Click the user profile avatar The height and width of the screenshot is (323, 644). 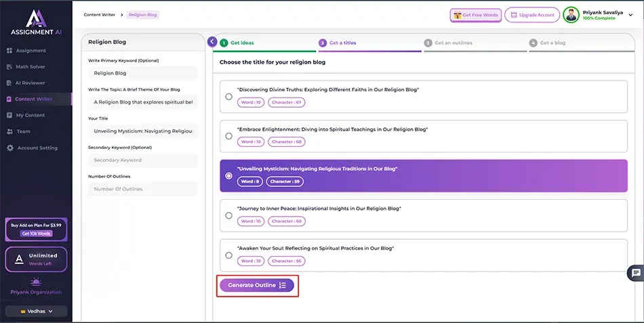click(x=571, y=15)
